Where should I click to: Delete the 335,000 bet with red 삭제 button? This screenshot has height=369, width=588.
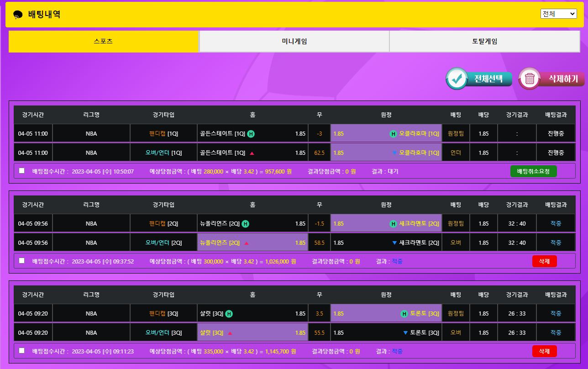544,351
